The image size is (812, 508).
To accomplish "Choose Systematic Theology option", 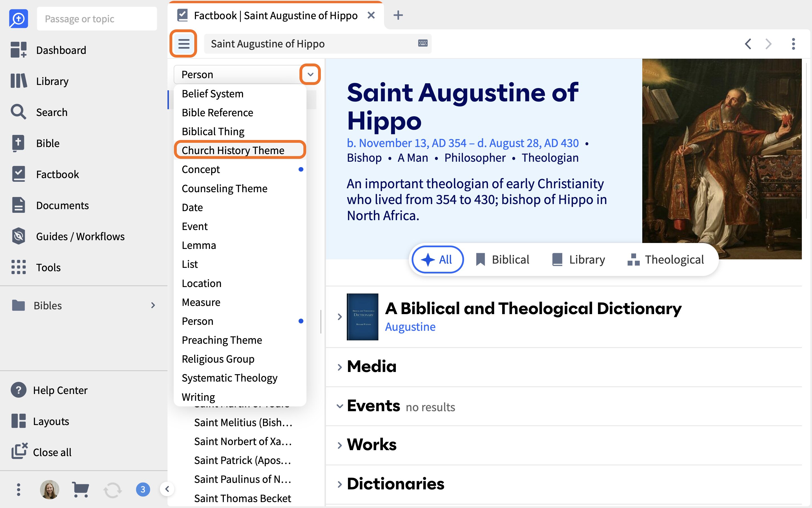I will click(240, 378).
